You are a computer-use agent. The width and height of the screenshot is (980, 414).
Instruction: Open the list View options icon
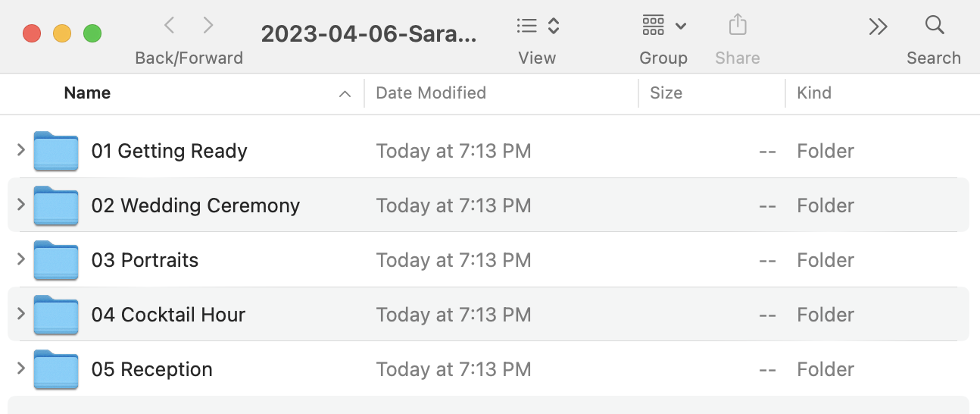538,27
